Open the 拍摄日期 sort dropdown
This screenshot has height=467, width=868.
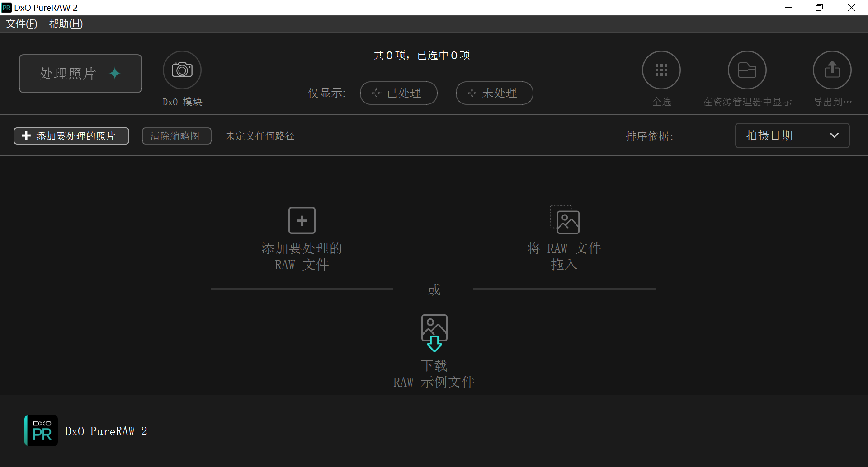click(x=793, y=135)
